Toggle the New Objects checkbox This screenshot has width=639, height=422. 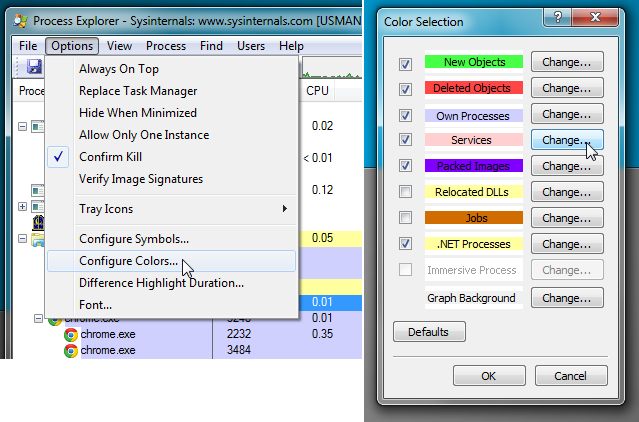click(x=405, y=64)
